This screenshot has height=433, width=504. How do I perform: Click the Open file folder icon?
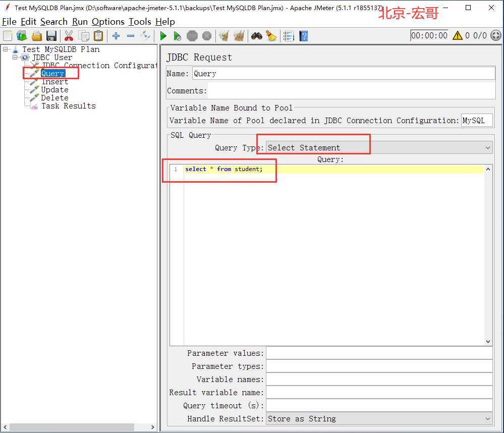point(37,36)
